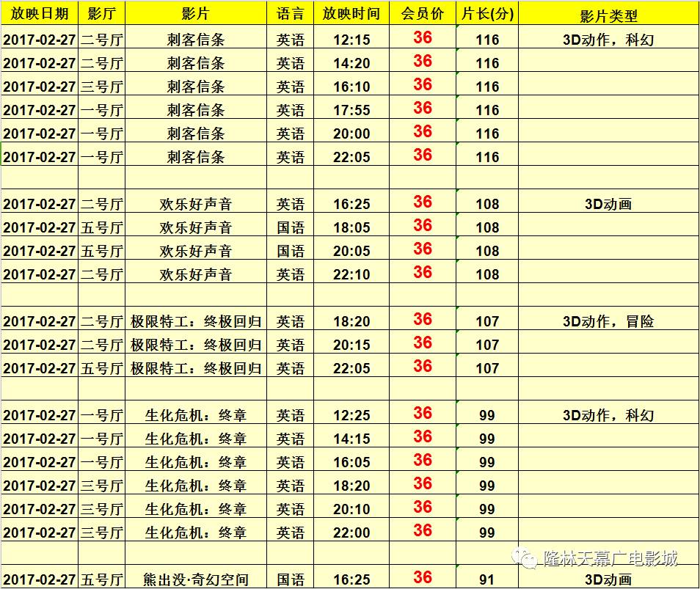Select the 影片类型 header cell
The image size is (700, 589).
608,13
